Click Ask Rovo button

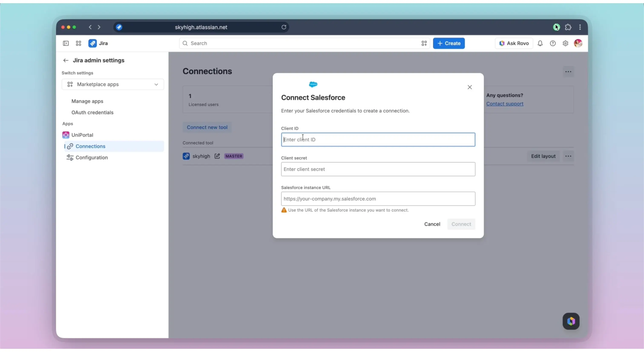click(x=514, y=43)
